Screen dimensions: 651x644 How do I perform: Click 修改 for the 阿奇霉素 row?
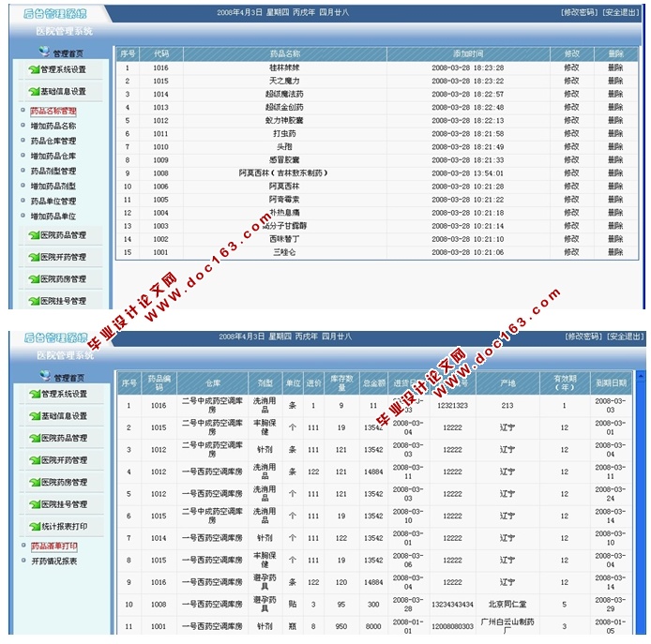[571, 200]
